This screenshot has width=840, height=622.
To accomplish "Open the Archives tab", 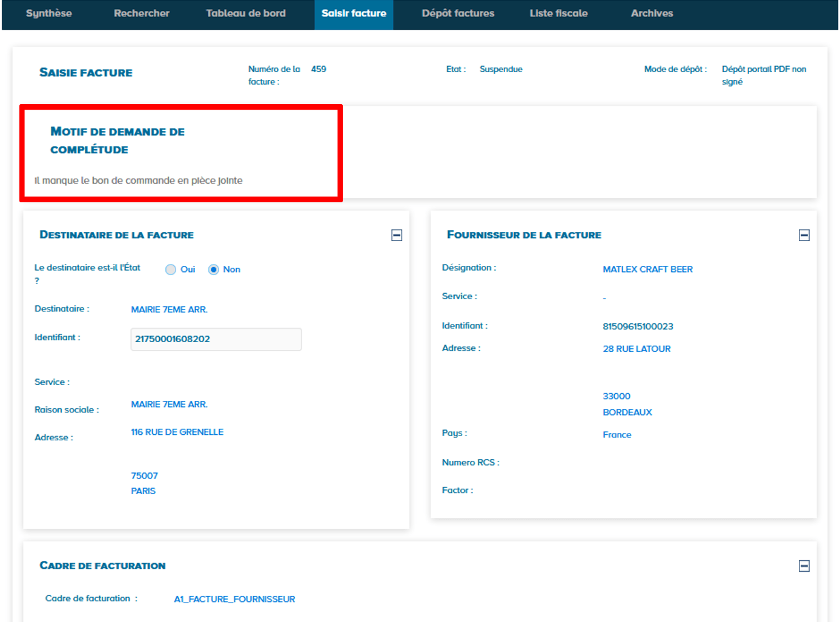I will (652, 13).
